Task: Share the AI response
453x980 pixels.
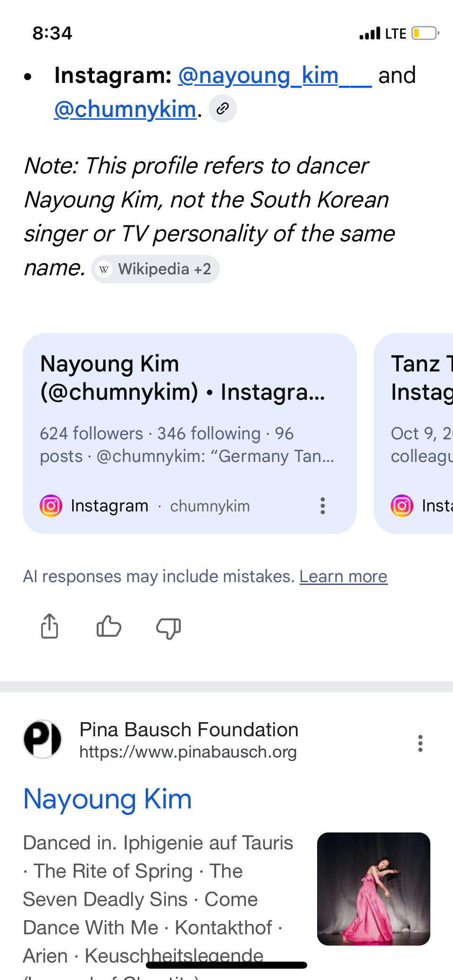Action: point(50,626)
